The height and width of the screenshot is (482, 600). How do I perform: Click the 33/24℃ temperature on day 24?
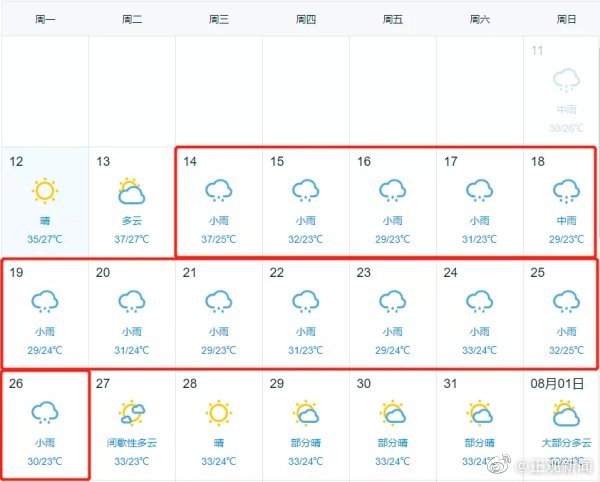pos(479,350)
